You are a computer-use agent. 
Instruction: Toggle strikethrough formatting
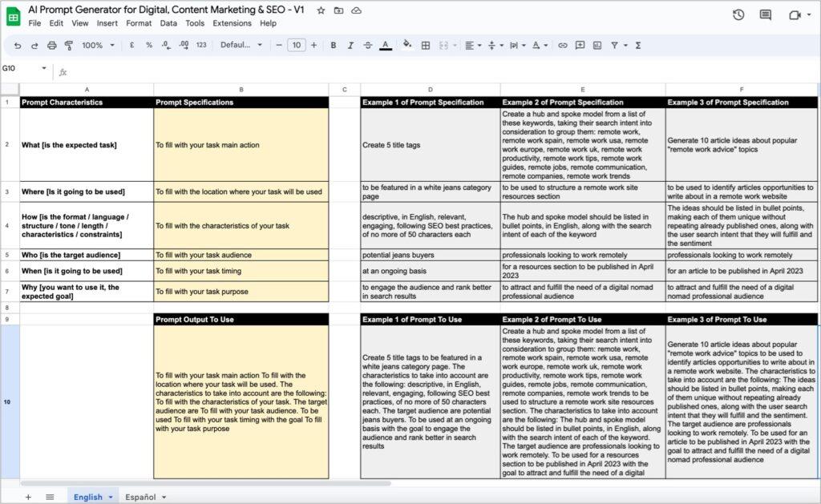[367, 46]
